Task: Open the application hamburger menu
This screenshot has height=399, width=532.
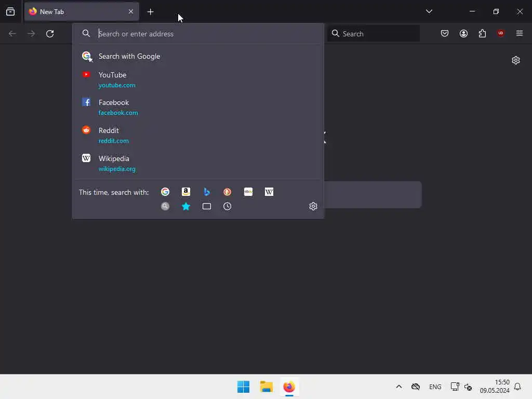Action: (520, 33)
